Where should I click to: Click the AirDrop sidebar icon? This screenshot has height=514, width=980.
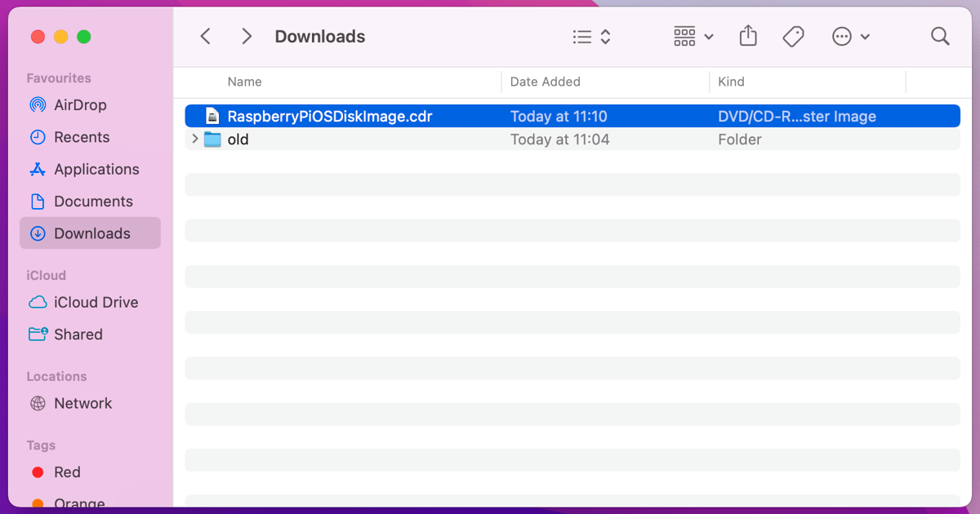(x=38, y=105)
